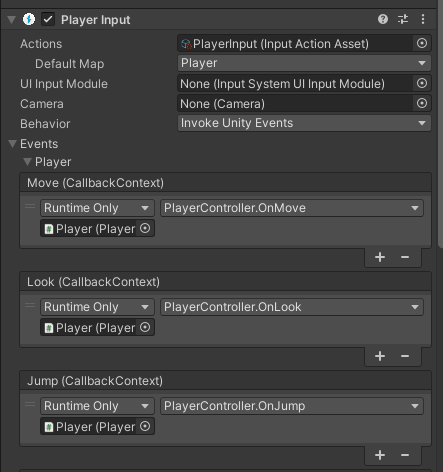The height and width of the screenshot is (472, 443).
Task: Click the Camera property label
Action: pyautogui.click(x=42, y=104)
